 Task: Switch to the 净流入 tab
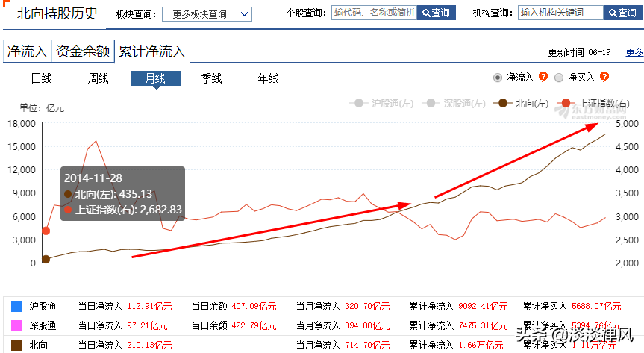click(27, 51)
